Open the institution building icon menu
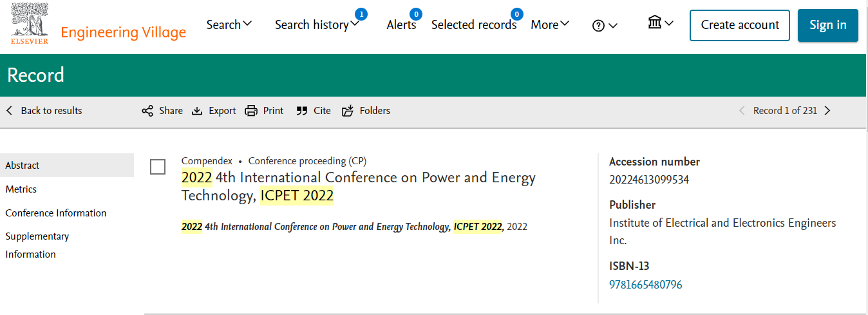This screenshot has height=315, width=868. point(661,23)
